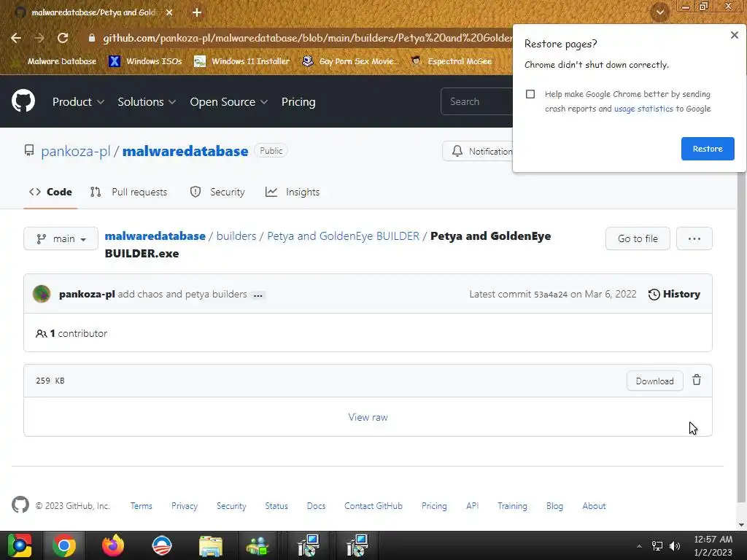Image resolution: width=747 pixels, height=560 pixels.
Task: Open the Espectral McGee bookmark
Action: click(451, 61)
